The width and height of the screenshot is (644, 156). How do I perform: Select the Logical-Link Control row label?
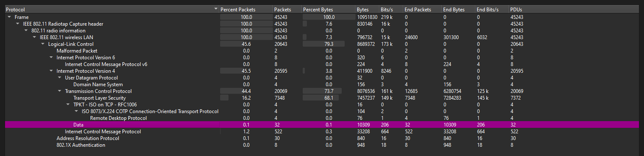click(x=71, y=44)
